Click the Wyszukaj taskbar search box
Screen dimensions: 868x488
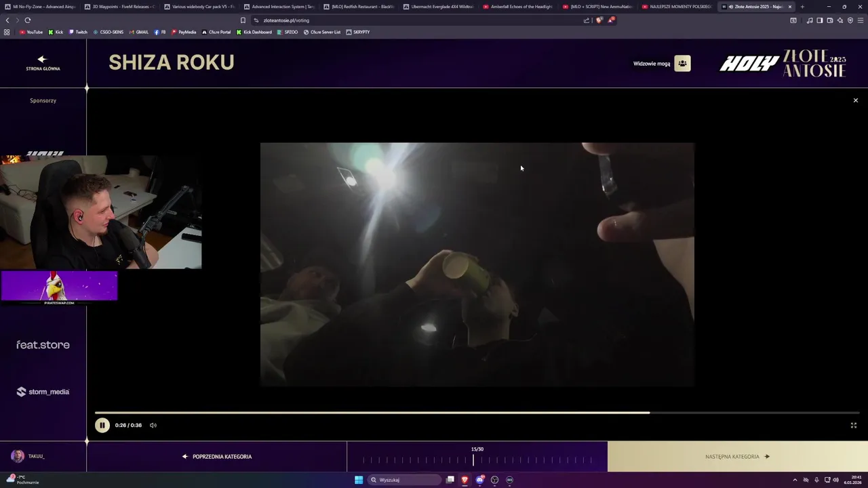click(405, 480)
